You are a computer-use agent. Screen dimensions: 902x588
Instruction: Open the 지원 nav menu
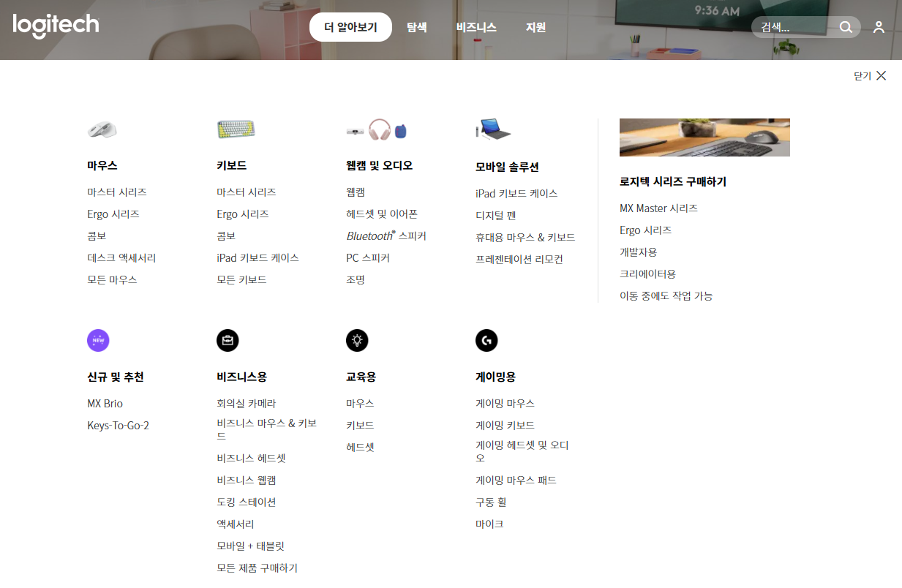pyautogui.click(x=535, y=27)
